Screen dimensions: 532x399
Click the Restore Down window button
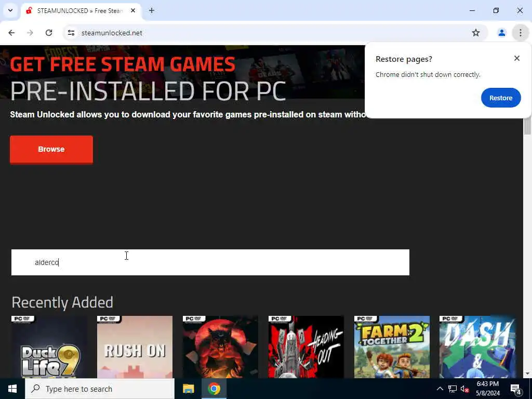pyautogui.click(x=496, y=10)
